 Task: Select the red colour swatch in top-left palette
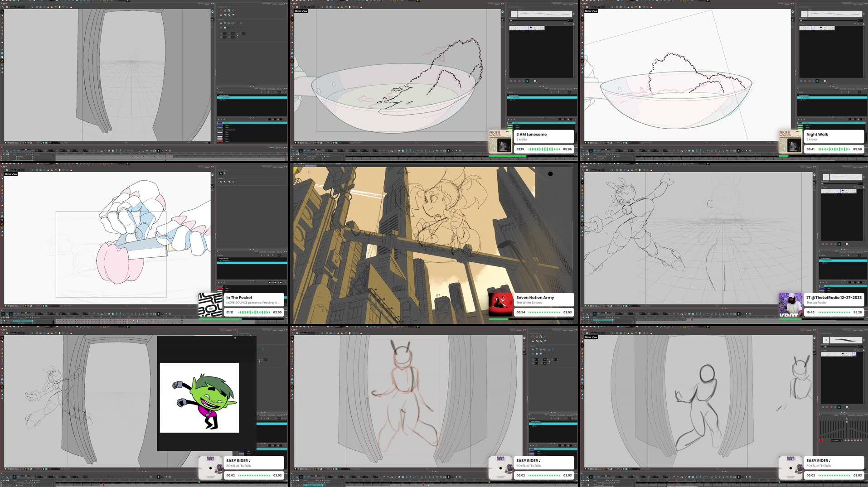coord(220,141)
